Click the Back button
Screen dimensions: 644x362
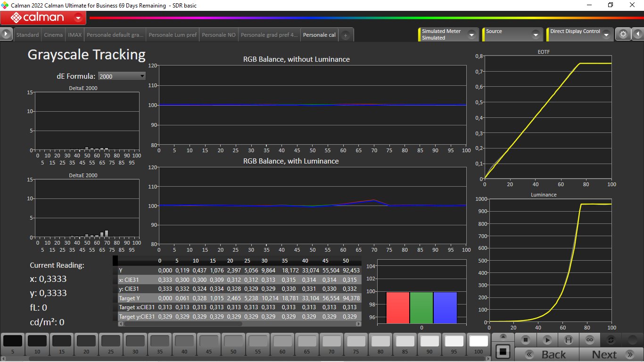tap(547, 354)
